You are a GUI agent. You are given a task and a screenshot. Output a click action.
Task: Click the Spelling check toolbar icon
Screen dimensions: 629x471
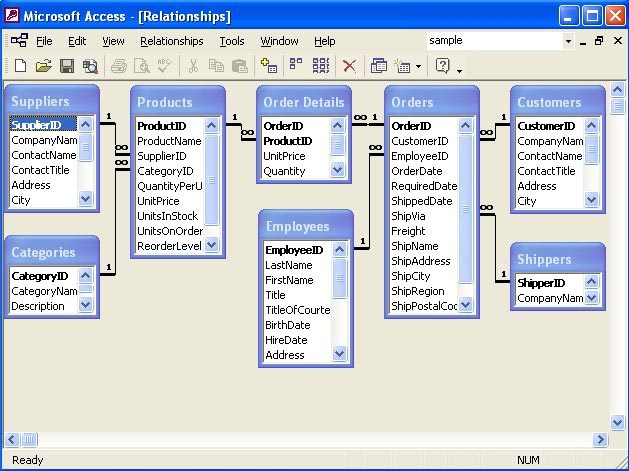click(164, 65)
